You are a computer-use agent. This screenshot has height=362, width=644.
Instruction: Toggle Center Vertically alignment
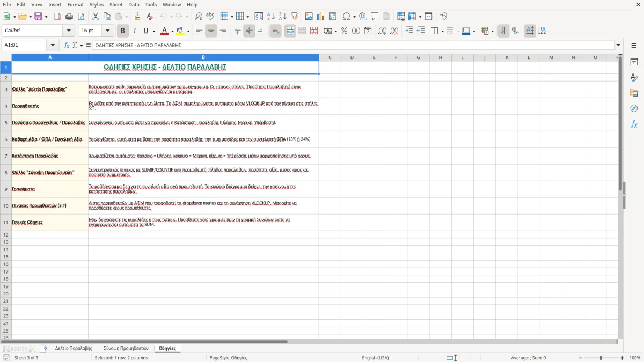tap(249, 31)
